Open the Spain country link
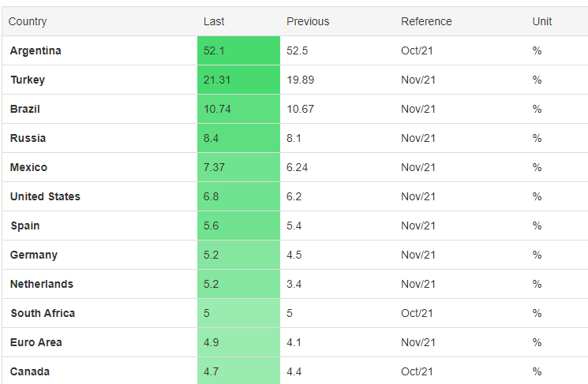Screen dimensions: 588x384 tap(24, 226)
